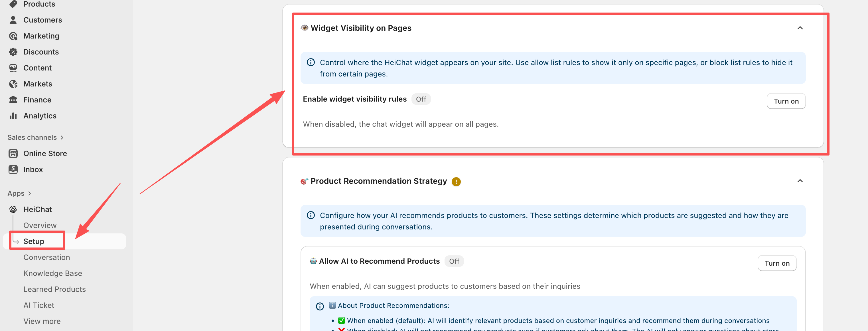Expand the Apps section chevron
The width and height of the screenshot is (868, 331).
30,193
